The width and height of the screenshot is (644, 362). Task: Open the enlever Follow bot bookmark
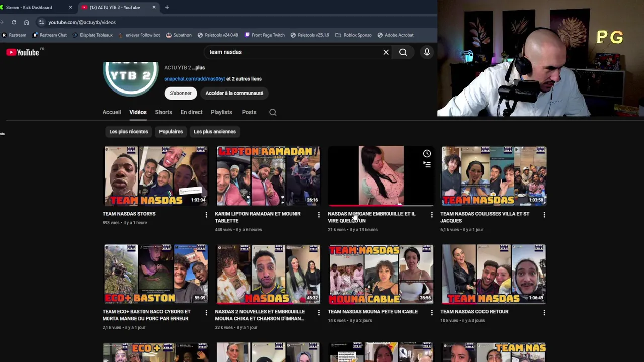tap(139, 35)
